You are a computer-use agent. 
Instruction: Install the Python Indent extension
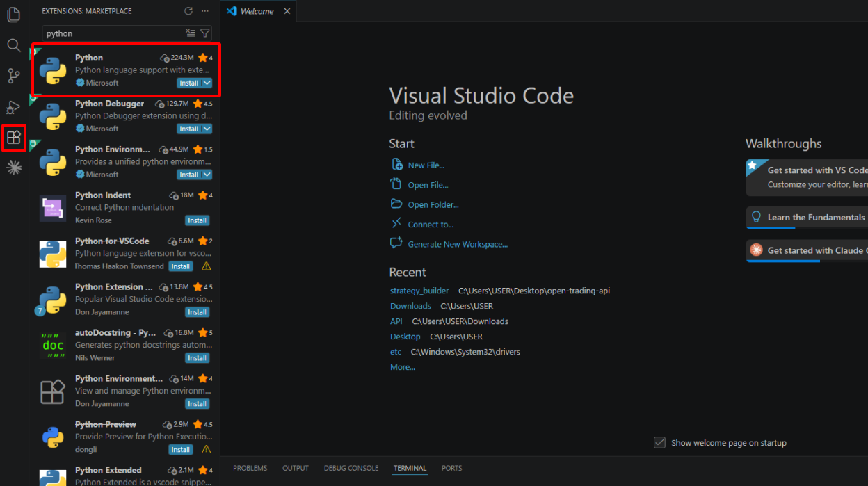point(198,220)
